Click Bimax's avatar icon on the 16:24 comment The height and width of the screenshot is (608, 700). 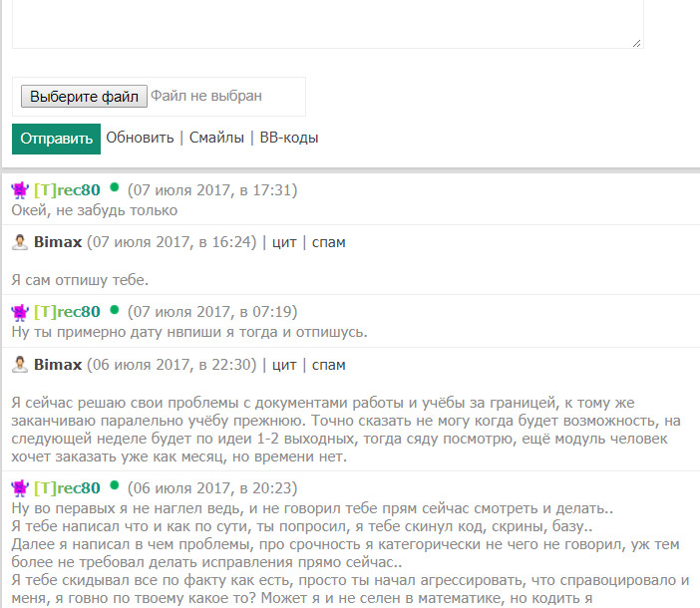tap(20, 242)
